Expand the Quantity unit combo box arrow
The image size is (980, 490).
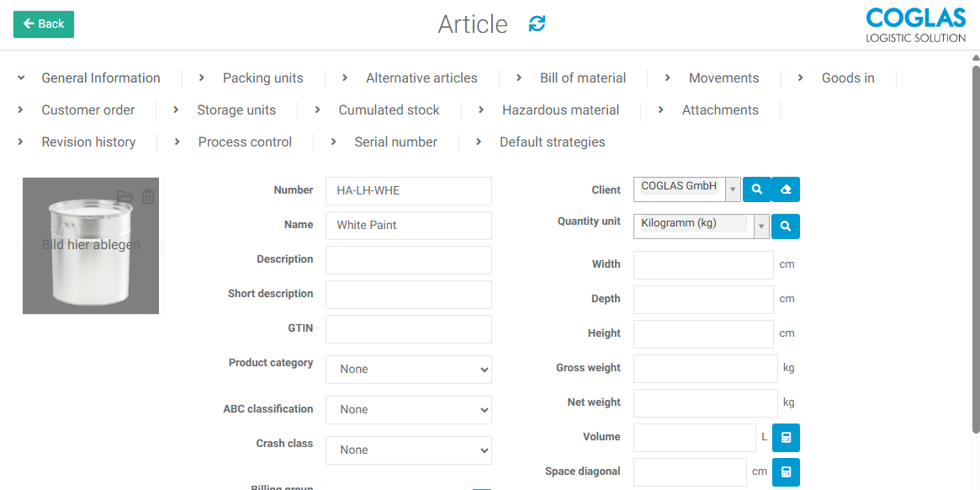coord(761,226)
